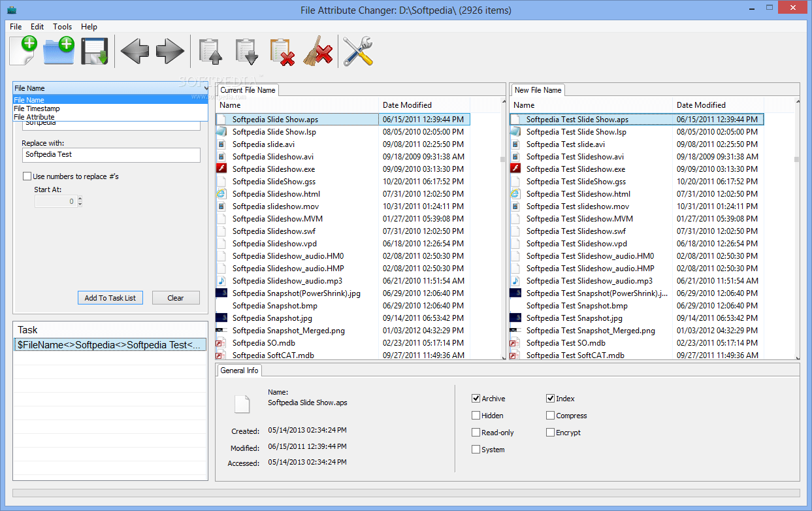Click scroll down arrow of current file list
Image resolution: width=812 pixels, height=511 pixels.
[503, 357]
